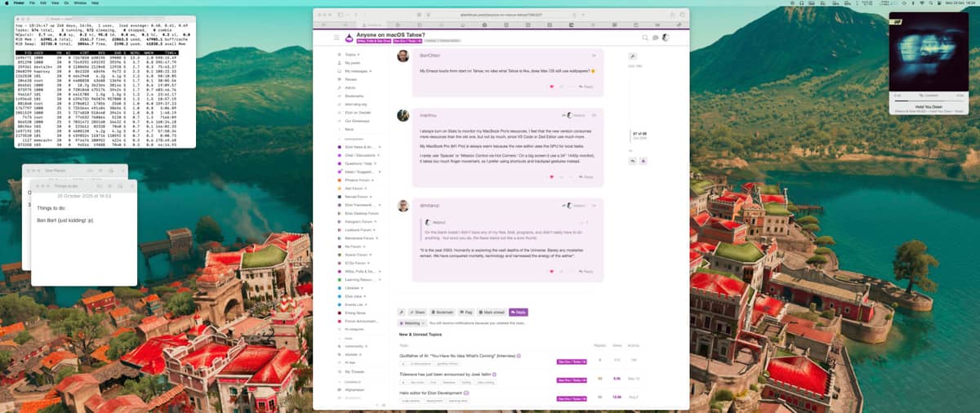The height and width of the screenshot is (413, 980).
Task: Open the forum hamburger sidebar menu
Action: [336, 38]
